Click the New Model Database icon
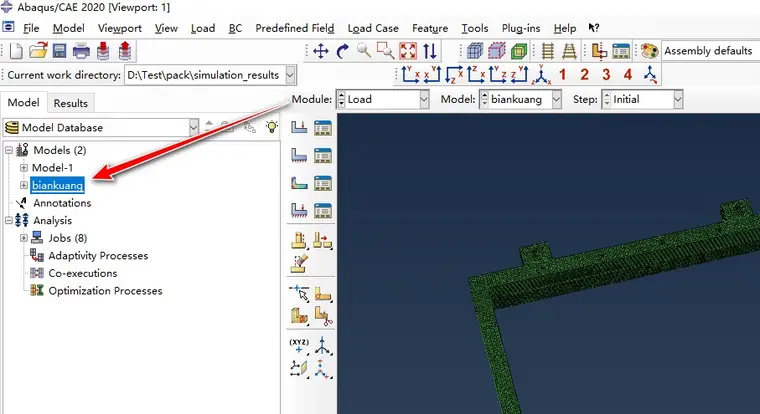The width and height of the screenshot is (760, 414). (16, 51)
